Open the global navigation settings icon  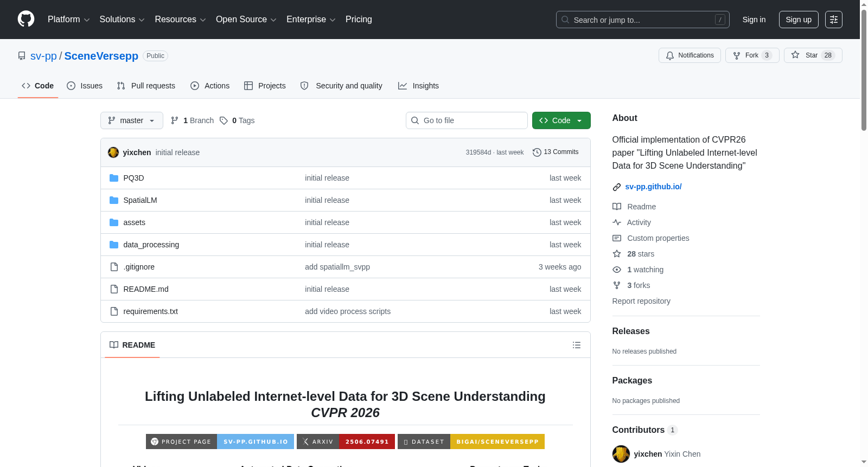834,20
